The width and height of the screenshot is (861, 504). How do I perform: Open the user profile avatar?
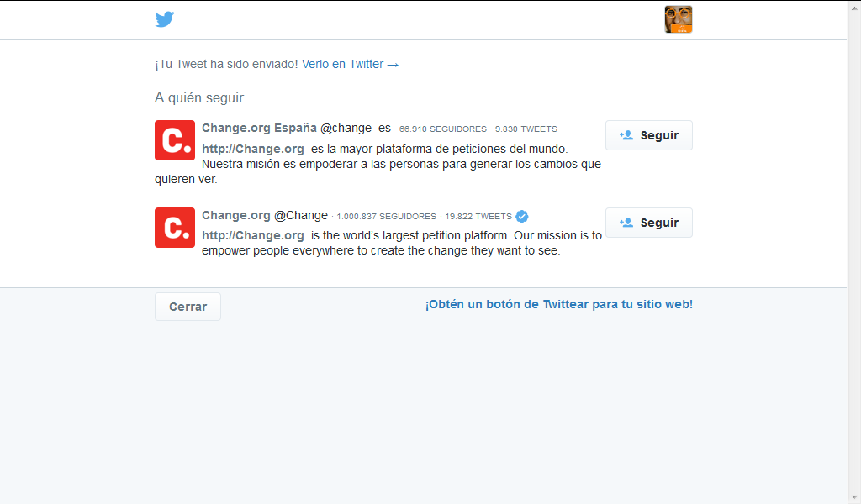pyautogui.click(x=679, y=19)
